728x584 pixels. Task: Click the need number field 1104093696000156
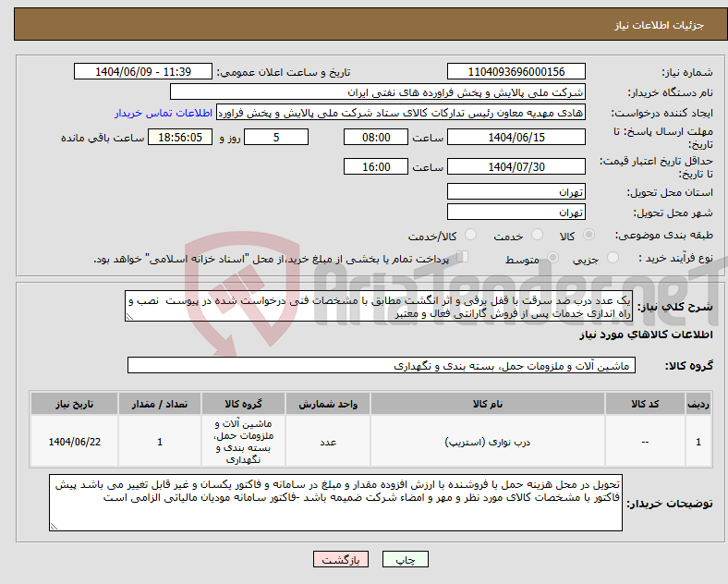coord(516,71)
